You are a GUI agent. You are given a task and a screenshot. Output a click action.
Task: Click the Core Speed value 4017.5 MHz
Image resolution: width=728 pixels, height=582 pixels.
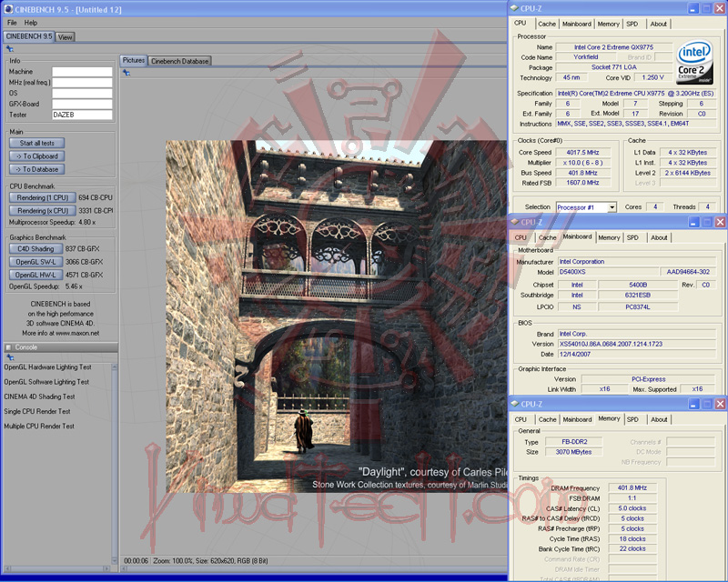582,152
